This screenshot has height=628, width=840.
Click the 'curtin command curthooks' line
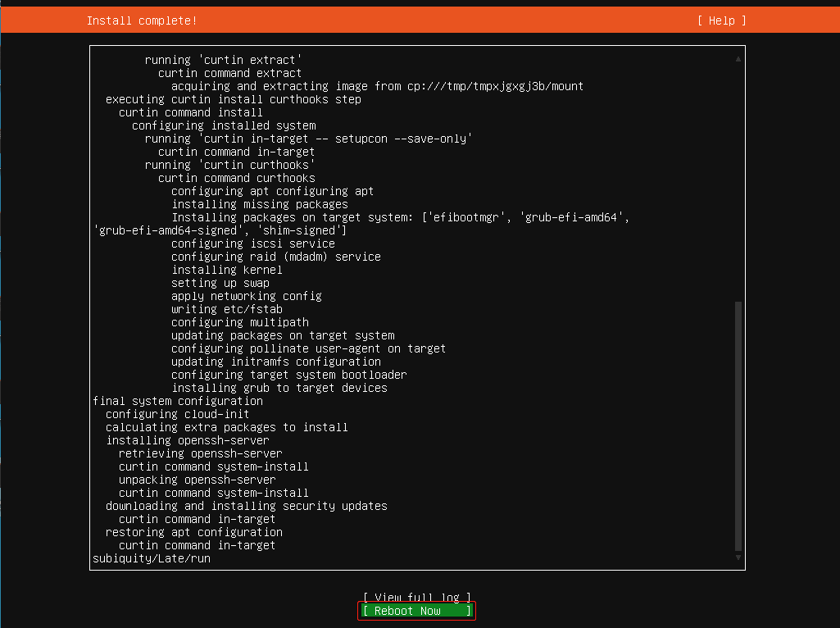click(x=236, y=178)
